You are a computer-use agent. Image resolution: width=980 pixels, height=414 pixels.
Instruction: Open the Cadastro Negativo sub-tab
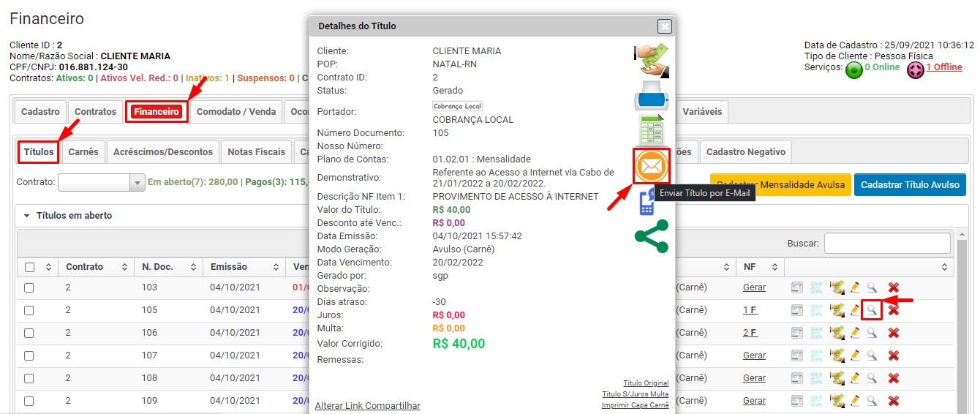point(745,152)
